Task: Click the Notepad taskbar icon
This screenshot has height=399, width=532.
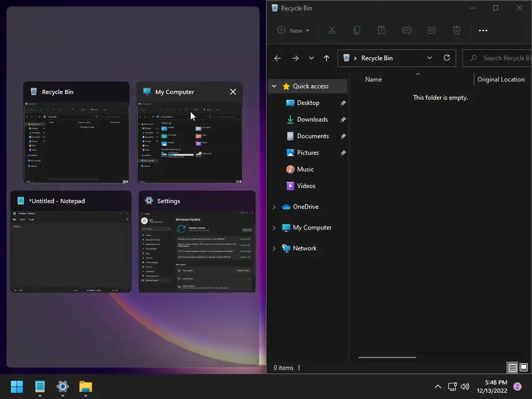Action: (x=39, y=387)
